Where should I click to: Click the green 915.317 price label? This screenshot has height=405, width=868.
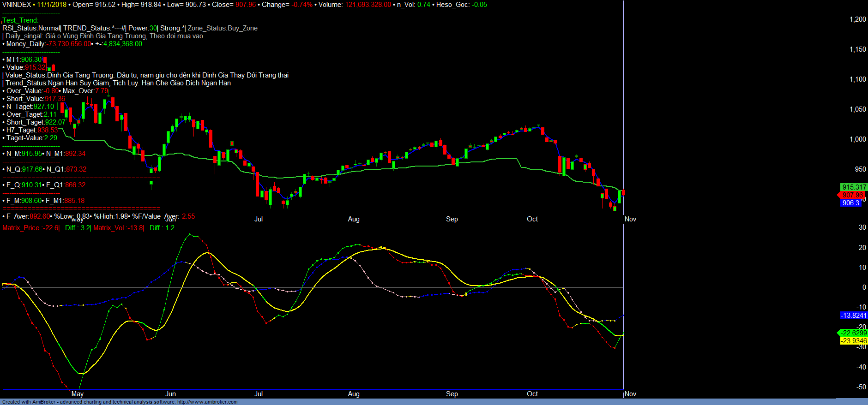click(854, 187)
